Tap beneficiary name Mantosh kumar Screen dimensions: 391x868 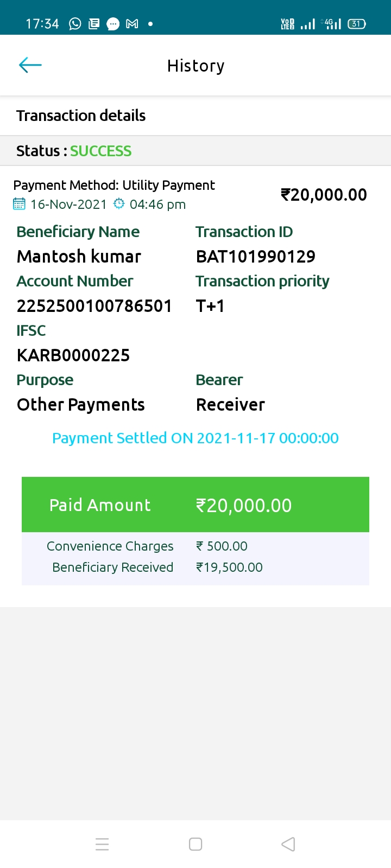pyautogui.click(x=79, y=257)
